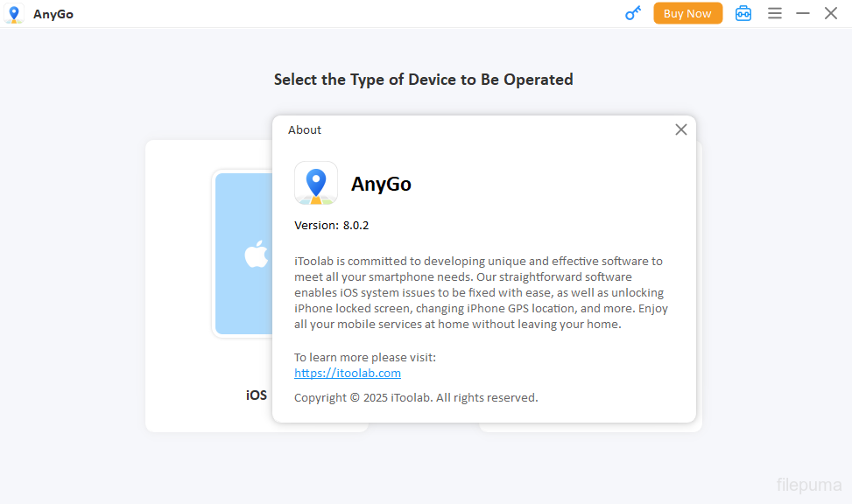The width and height of the screenshot is (852, 504).
Task: Click the AnyGo title in title bar
Action: [x=53, y=14]
